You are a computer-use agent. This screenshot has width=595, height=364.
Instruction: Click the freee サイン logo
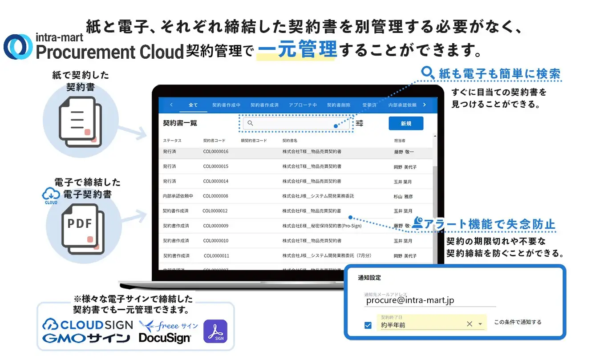[169, 326]
